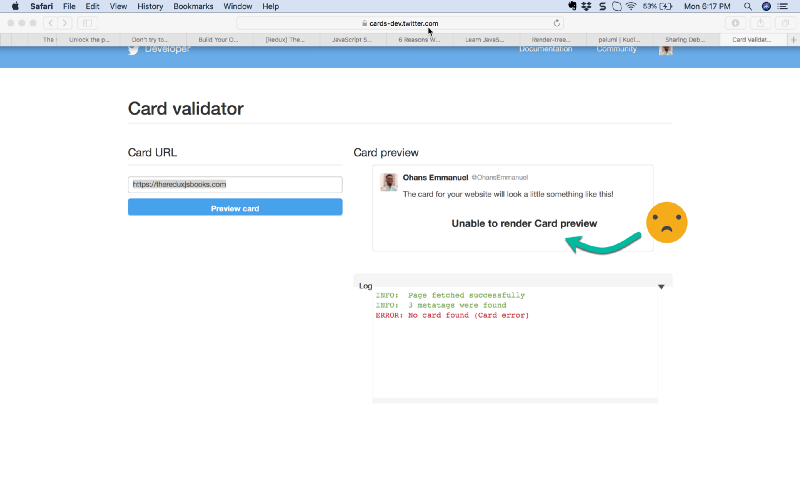Switch to the 'JavaScript S...' tab
800x500 pixels.
352,40
